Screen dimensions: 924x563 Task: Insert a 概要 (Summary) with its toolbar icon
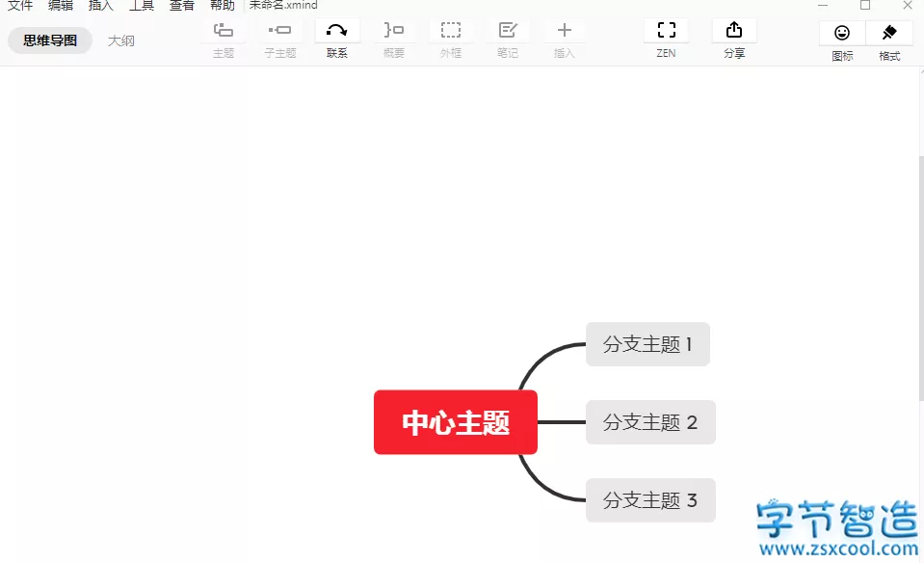click(x=393, y=39)
